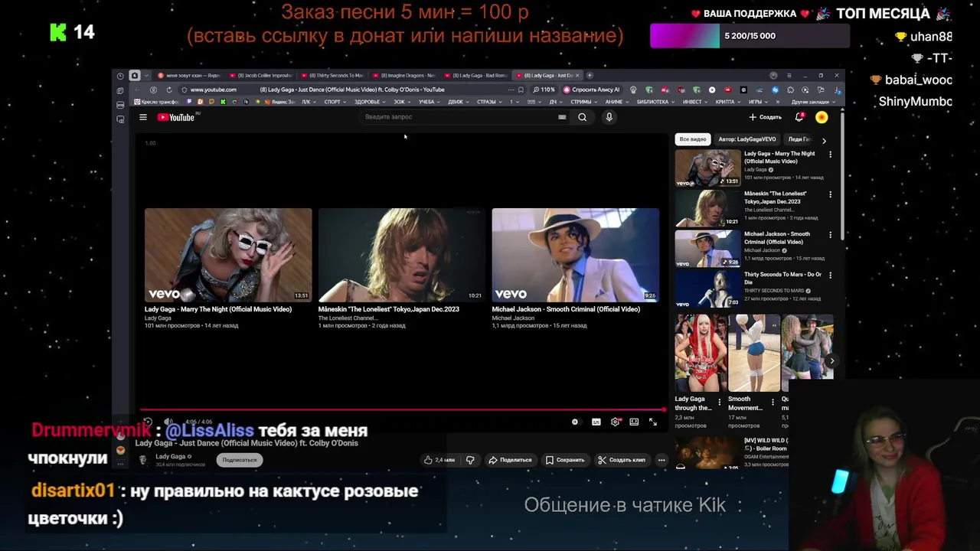Select the Автор: LadyGagaVEVO filter chip
Image resolution: width=980 pixels, height=551 pixels.
click(747, 139)
